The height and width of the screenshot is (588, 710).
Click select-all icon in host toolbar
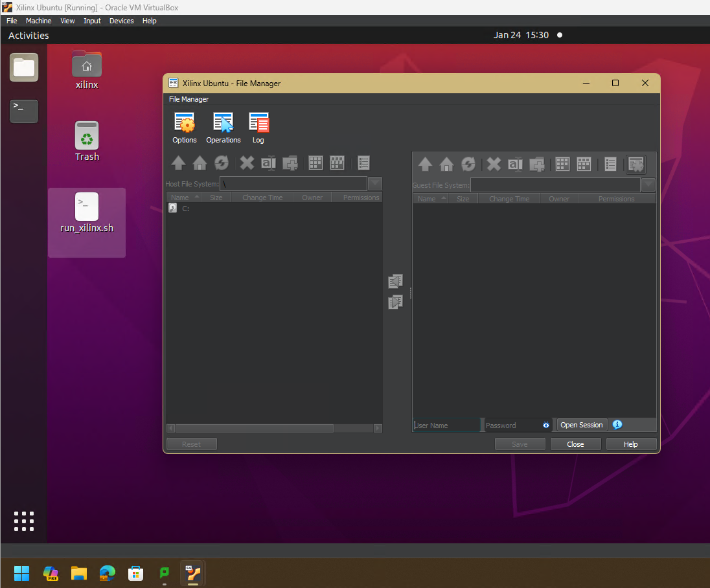click(x=315, y=163)
